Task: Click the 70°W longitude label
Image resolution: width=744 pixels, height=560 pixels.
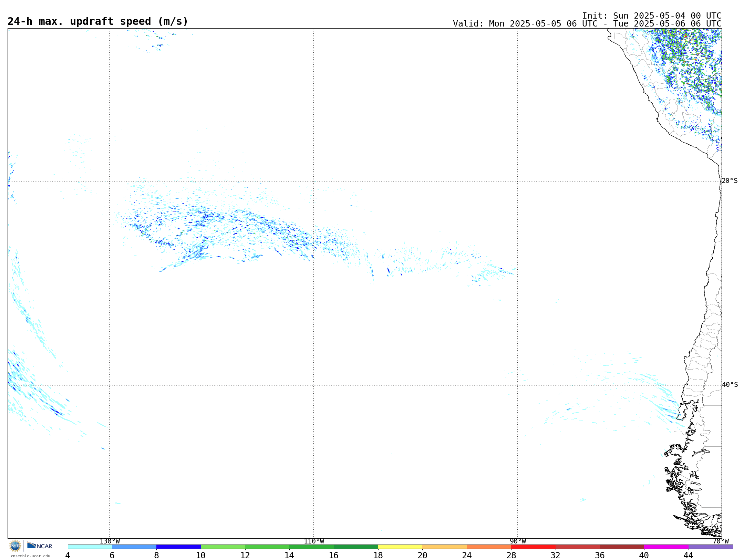Action: (721, 541)
